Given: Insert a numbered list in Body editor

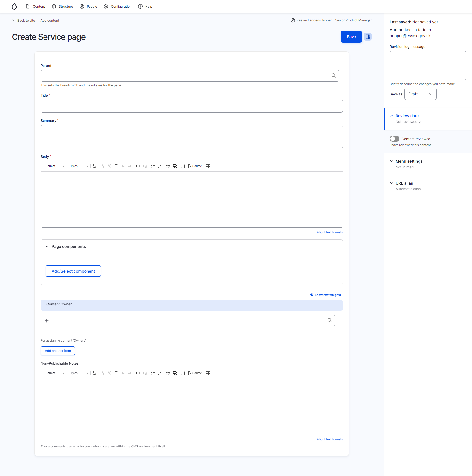Looking at the screenshot, I should [x=160, y=166].
